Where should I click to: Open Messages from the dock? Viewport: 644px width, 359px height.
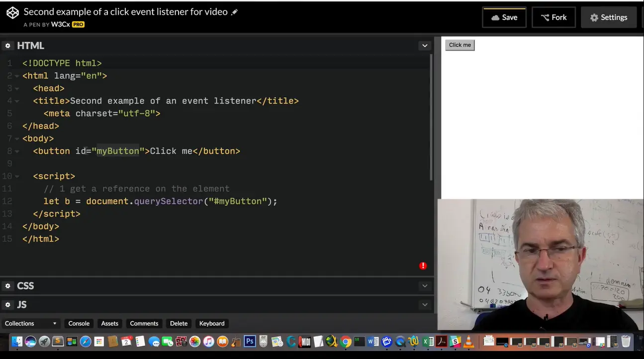tap(154, 342)
